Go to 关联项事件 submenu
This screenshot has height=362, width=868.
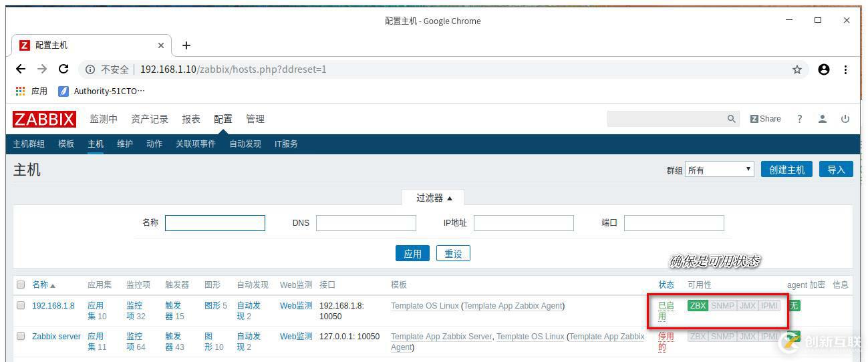pos(196,144)
